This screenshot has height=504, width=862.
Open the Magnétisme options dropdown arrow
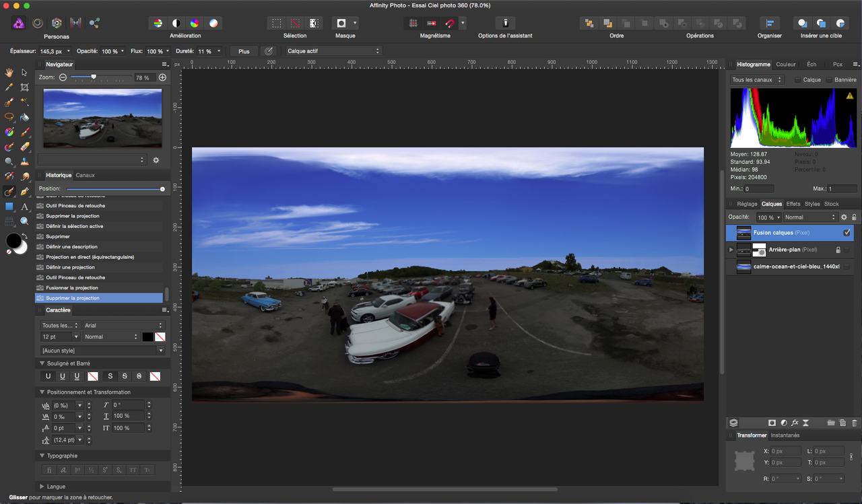(463, 23)
